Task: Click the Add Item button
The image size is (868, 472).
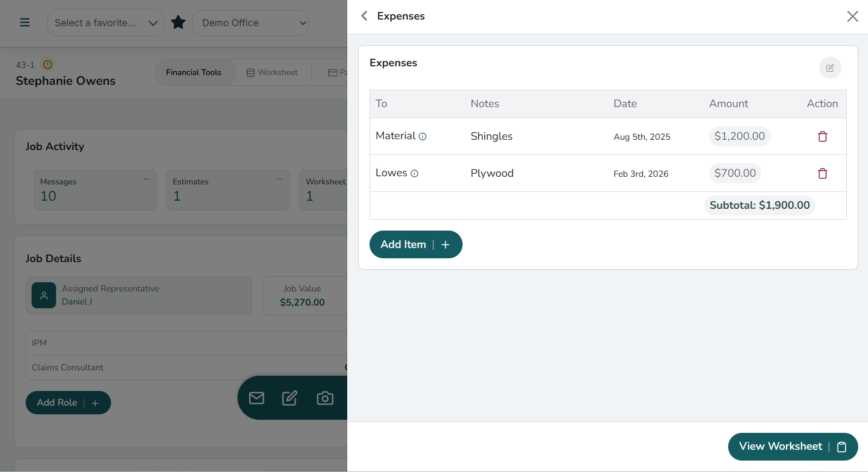Action: (416, 245)
